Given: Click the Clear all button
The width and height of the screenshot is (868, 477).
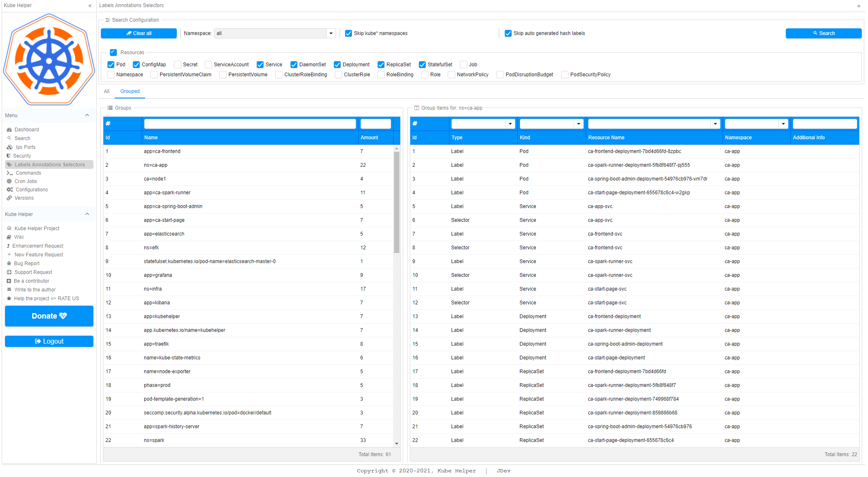Looking at the screenshot, I should coord(139,33).
